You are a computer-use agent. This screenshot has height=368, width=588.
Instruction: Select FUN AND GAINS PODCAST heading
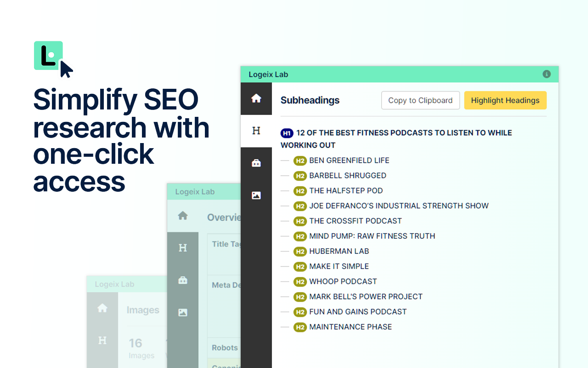point(358,312)
